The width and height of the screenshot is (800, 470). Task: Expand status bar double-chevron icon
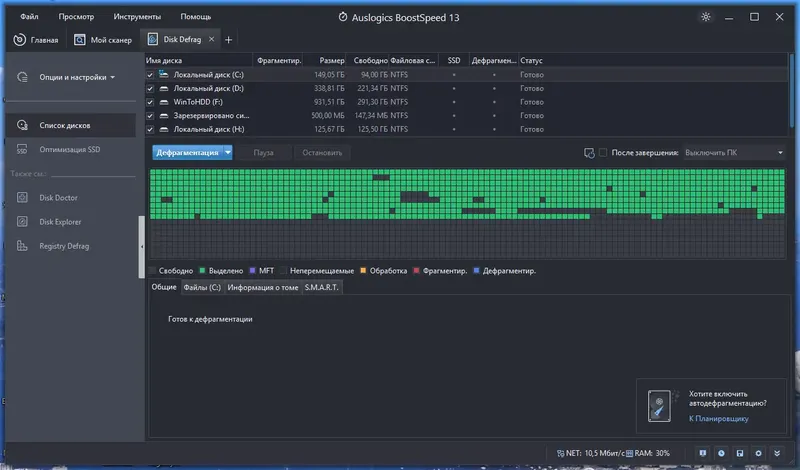click(x=777, y=453)
